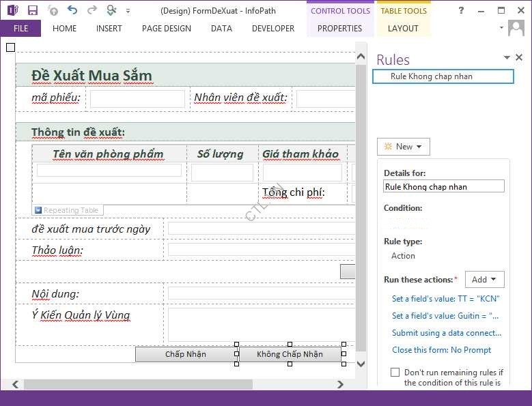Toggle Don't run remaining rules checkbox
This screenshot has width=532, height=406.
tap(395, 373)
